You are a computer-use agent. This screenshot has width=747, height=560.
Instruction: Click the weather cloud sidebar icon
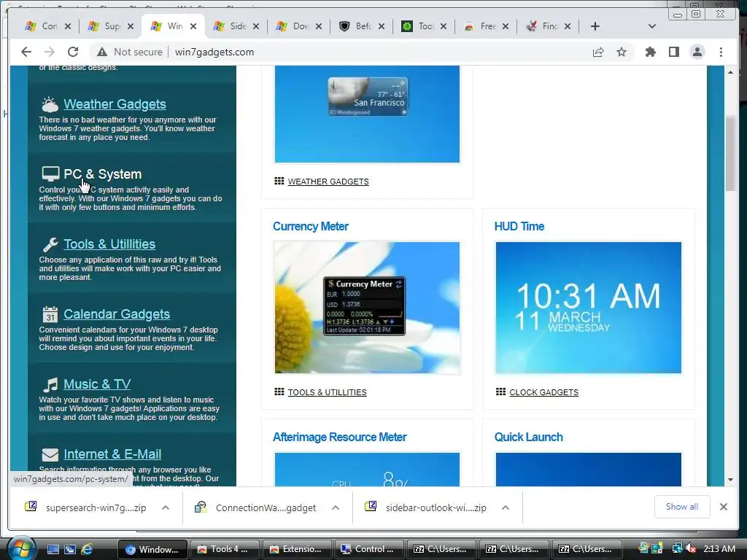pos(50,104)
